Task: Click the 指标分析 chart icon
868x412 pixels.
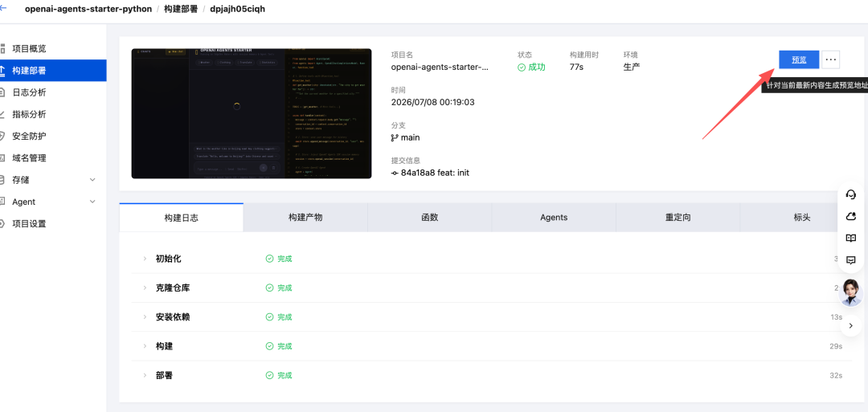Action: (x=2, y=115)
